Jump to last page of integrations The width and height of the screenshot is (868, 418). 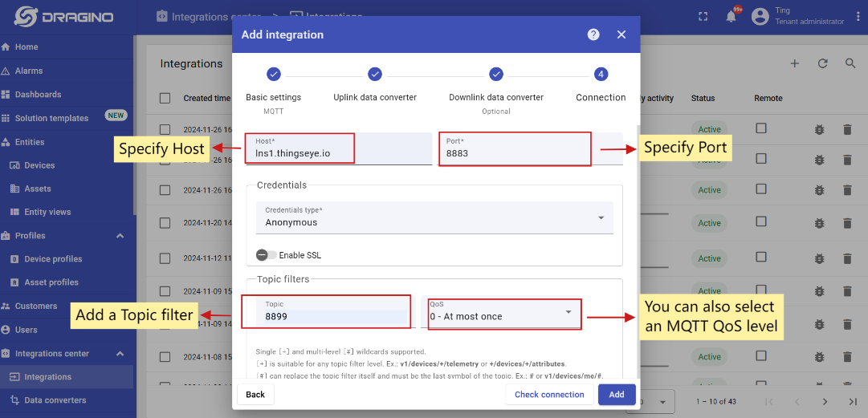point(853,401)
